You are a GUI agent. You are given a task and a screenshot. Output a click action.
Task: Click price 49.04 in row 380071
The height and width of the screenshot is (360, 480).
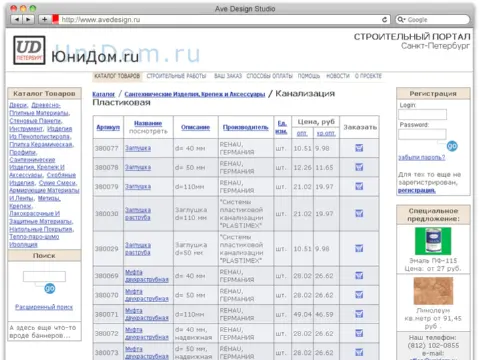(x=302, y=314)
